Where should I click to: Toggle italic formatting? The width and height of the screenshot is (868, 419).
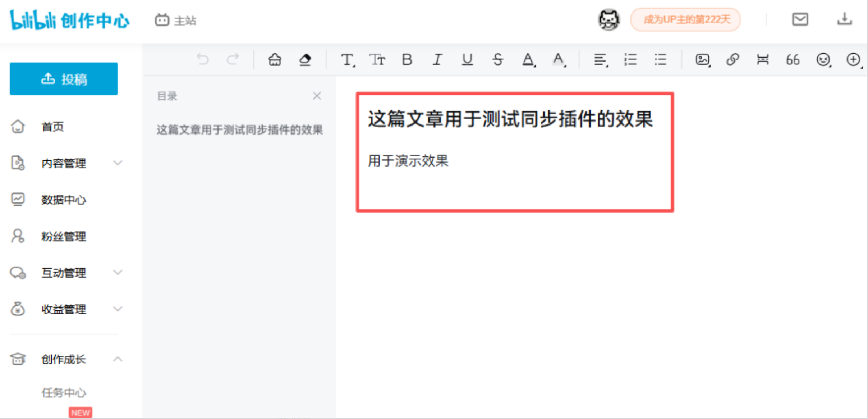pyautogui.click(x=437, y=59)
